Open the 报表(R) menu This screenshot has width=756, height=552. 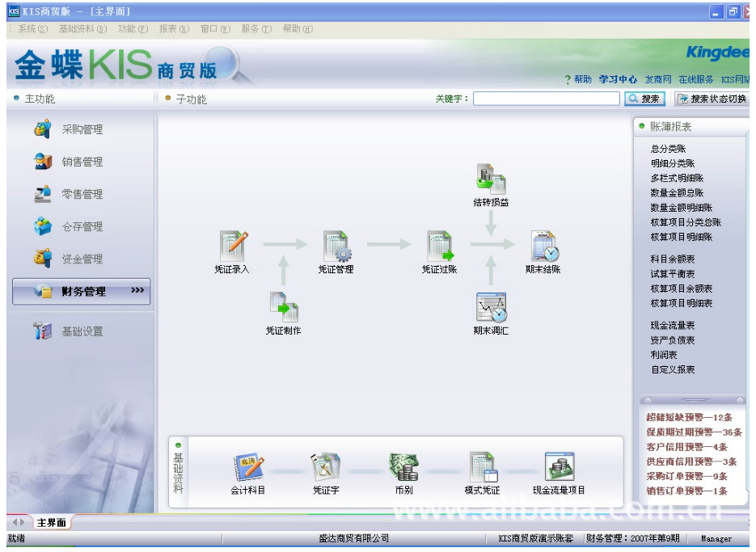(x=174, y=29)
